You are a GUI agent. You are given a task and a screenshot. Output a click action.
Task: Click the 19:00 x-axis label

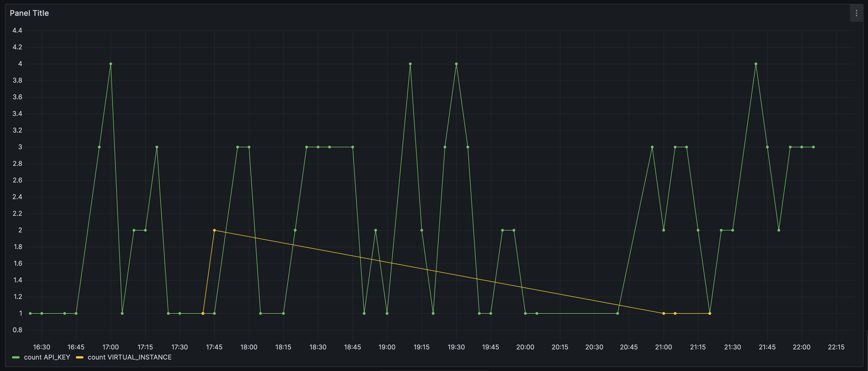coord(387,347)
